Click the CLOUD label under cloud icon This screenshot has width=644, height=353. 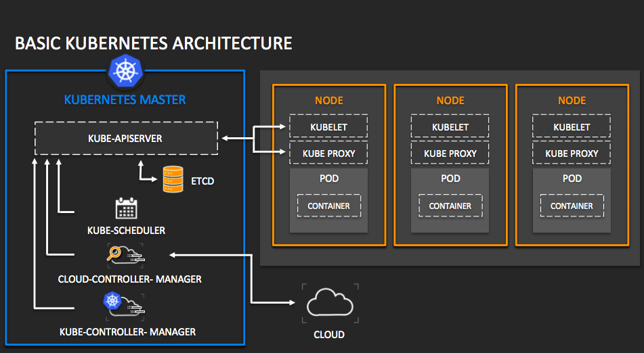(329, 335)
